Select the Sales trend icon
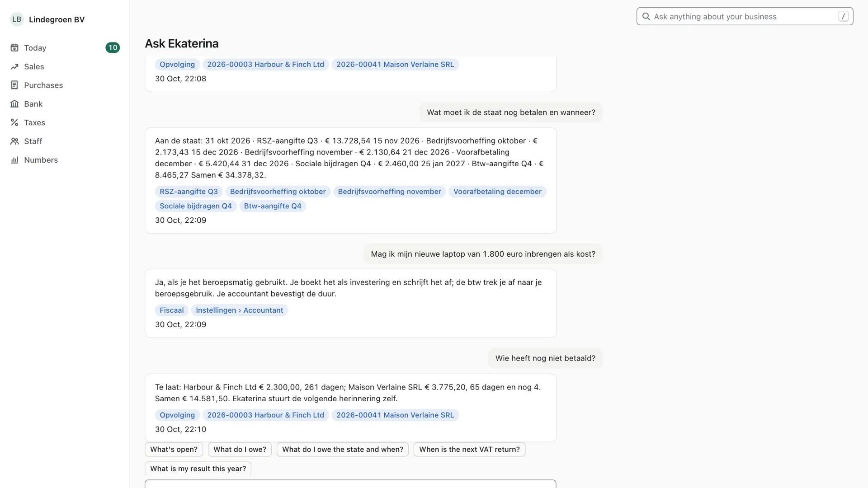Viewport: 868px width, 488px height. click(14, 66)
